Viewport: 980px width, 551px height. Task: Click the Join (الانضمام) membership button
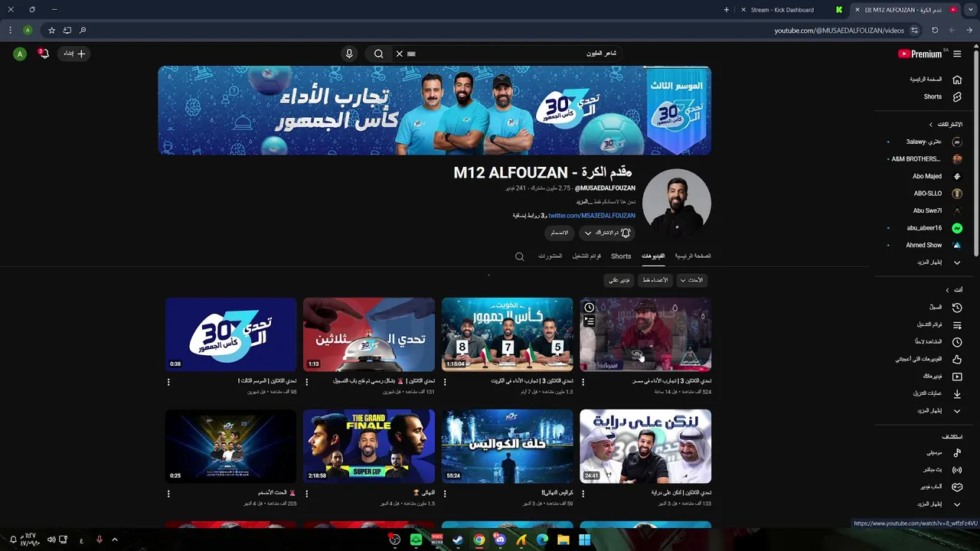(x=560, y=233)
